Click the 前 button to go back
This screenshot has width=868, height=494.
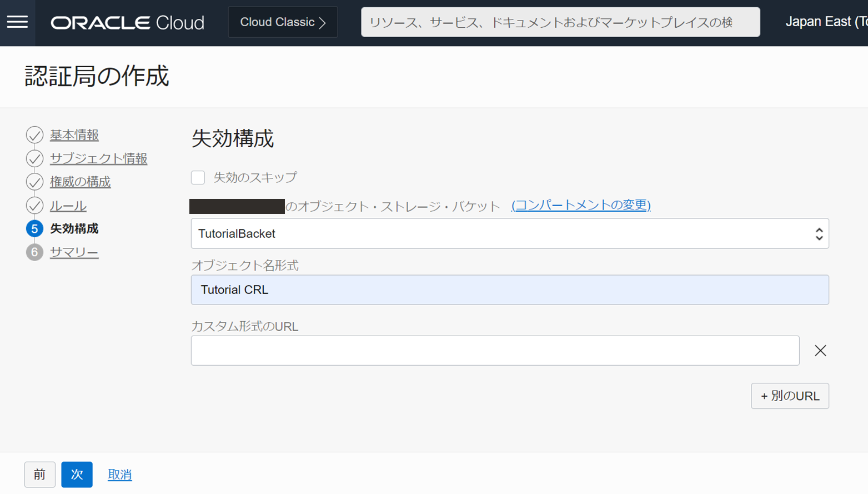tap(39, 475)
